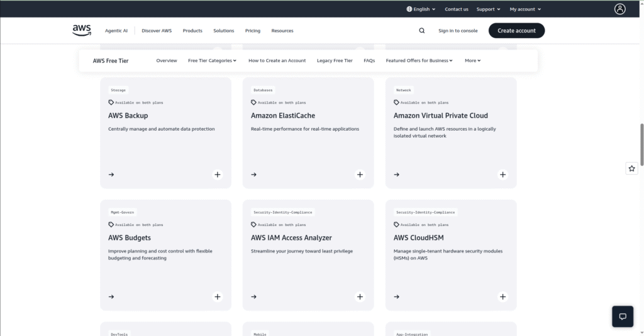Viewport: 644px width, 336px height.
Task: Click the Mobile category tag
Action: click(x=260, y=333)
